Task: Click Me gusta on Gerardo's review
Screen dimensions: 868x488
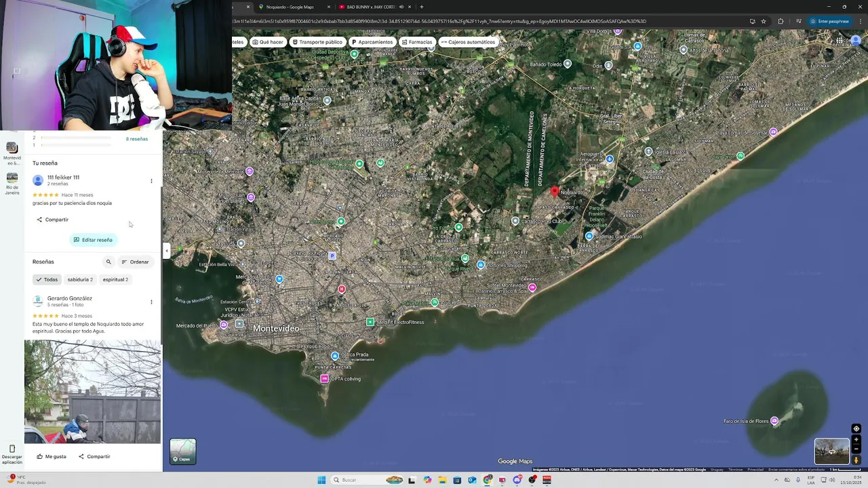Action: (52, 457)
